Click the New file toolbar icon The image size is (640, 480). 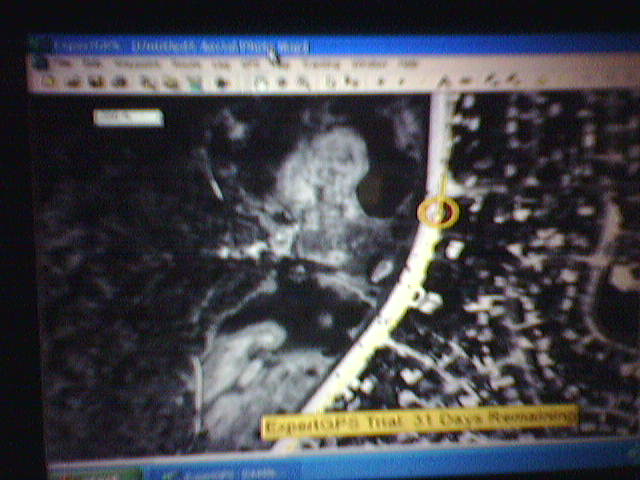click(x=46, y=82)
